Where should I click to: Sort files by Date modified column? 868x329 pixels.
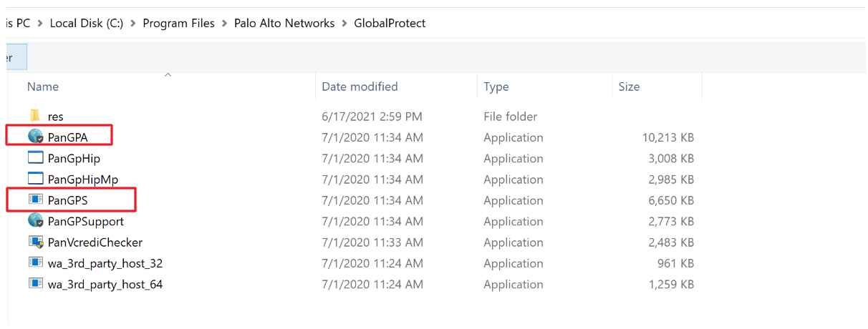360,87
